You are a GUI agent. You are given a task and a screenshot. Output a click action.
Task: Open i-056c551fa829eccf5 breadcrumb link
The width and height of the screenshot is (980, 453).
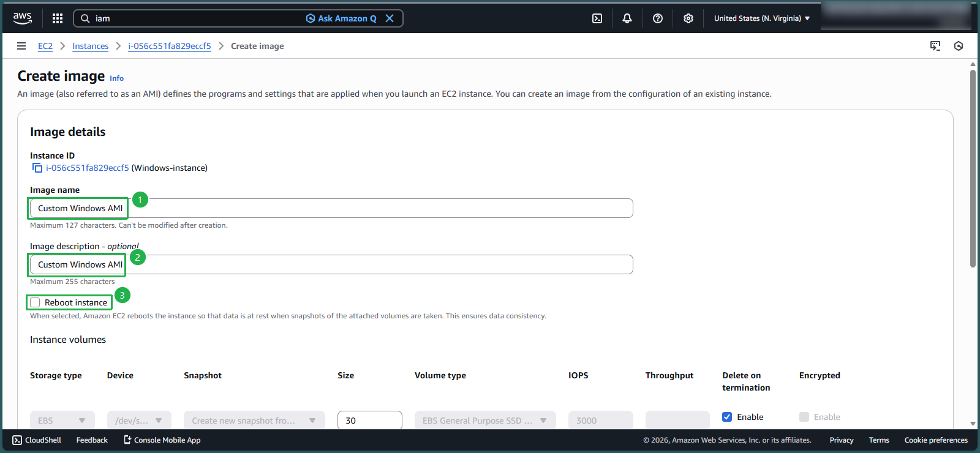coord(170,46)
